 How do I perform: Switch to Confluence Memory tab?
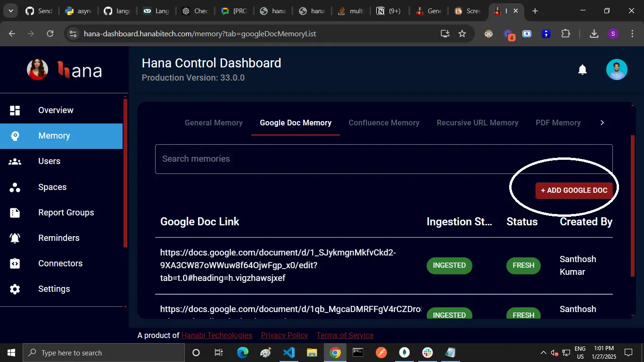tap(384, 123)
